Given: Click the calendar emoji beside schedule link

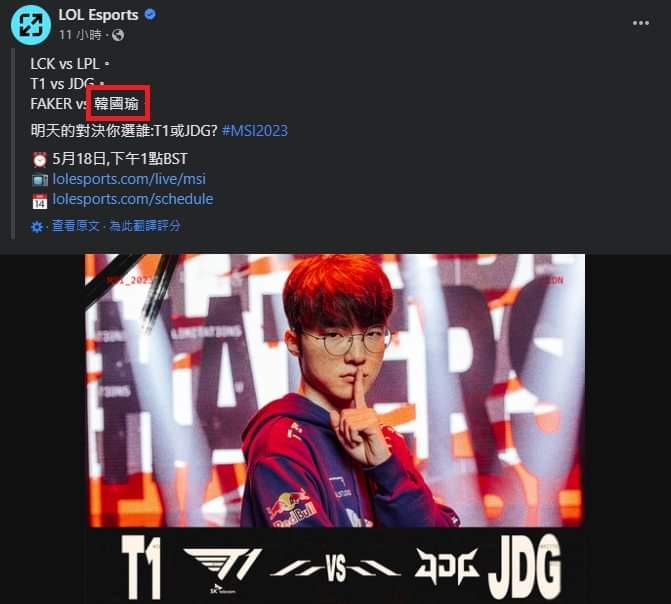Looking at the screenshot, I should [x=40, y=201].
